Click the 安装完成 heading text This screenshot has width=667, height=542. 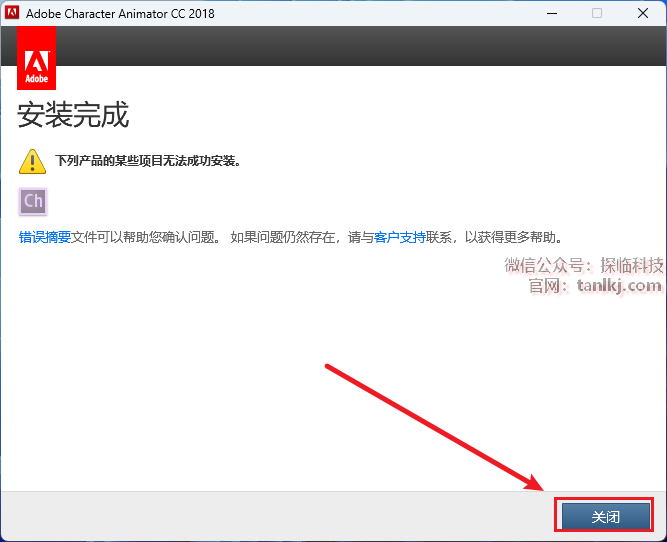[x=73, y=114]
